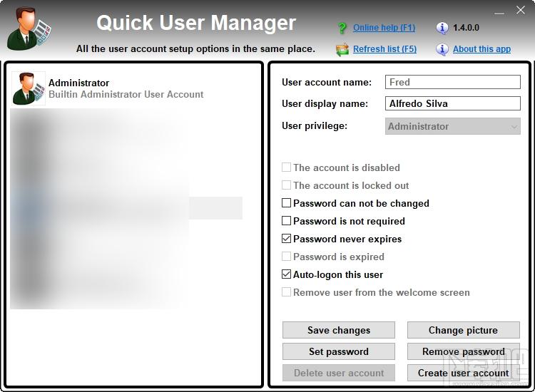Toggle Remove user from the welcome screen
535x392 pixels.
(286, 292)
